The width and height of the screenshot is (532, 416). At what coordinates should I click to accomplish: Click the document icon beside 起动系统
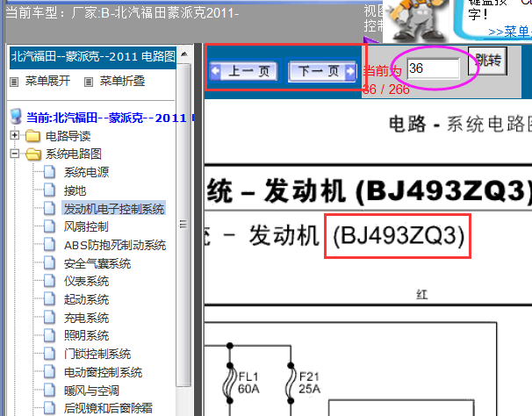[x=49, y=299]
